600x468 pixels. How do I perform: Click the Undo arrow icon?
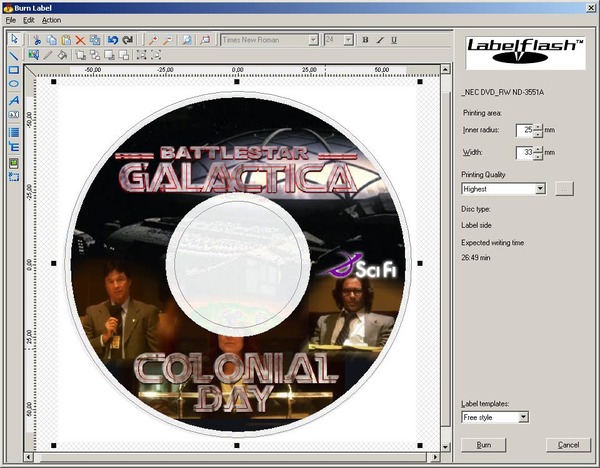point(112,40)
